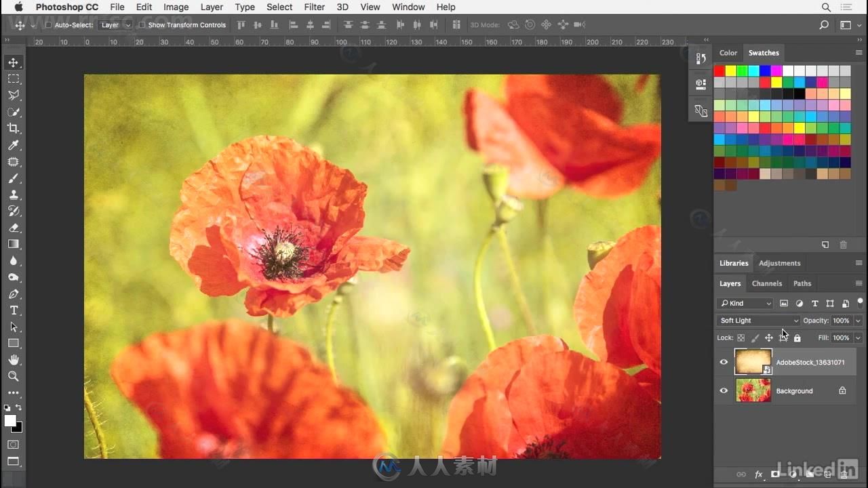Select the Eyedropper tool

[x=14, y=145]
